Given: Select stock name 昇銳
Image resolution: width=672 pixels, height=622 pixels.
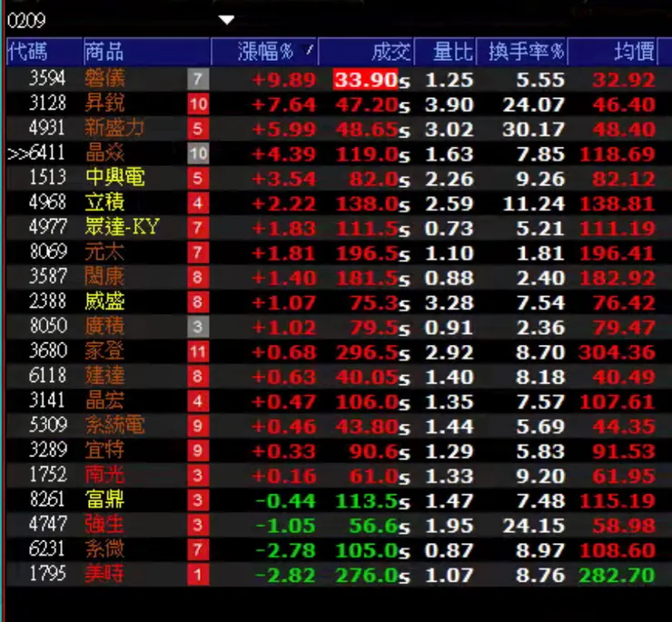Looking at the screenshot, I should click(104, 104).
